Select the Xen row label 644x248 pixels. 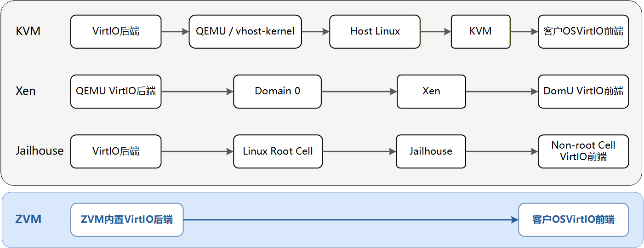pyautogui.click(x=25, y=91)
